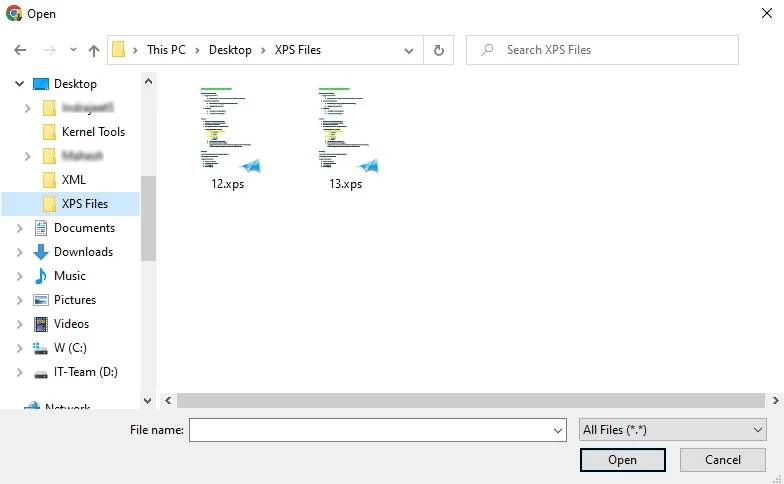The image size is (784, 484).
Task: Click the Cancel button
Action: 722,460
